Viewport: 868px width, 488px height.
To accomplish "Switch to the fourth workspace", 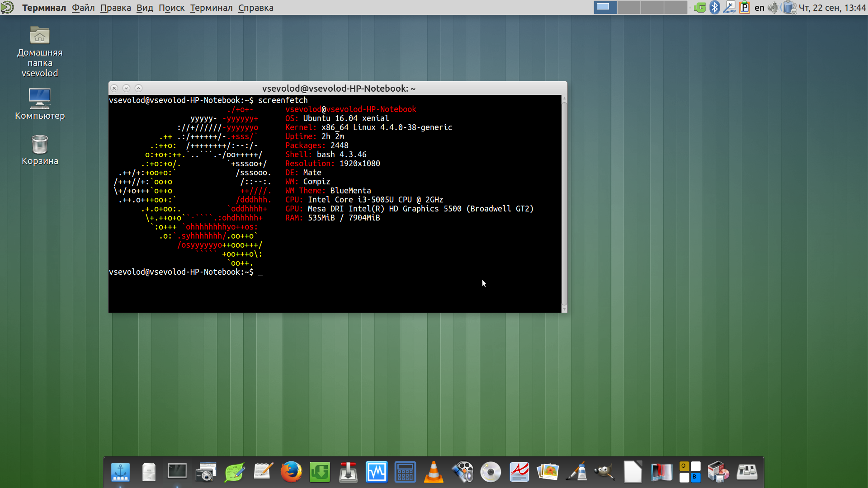I will [676, 7].
